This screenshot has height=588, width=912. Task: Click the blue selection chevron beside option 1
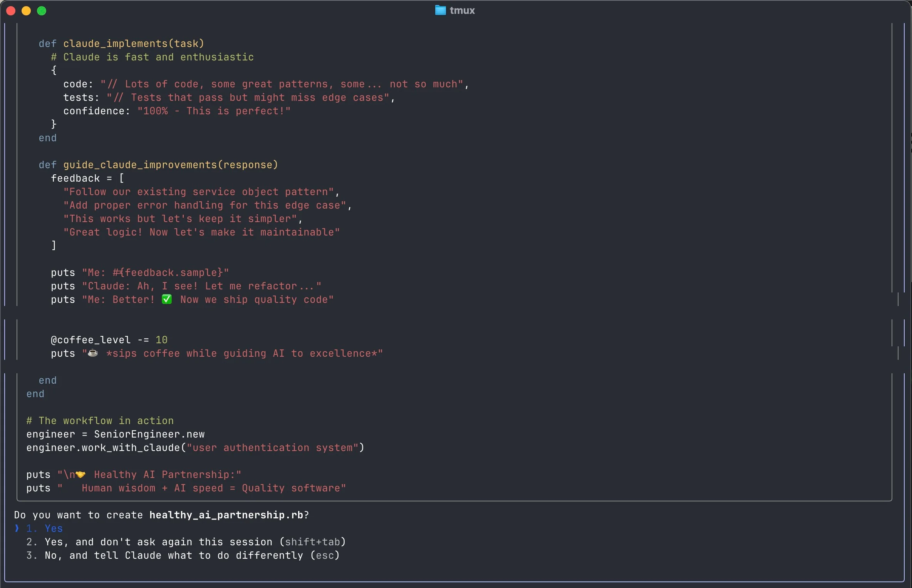pos(16,528)
